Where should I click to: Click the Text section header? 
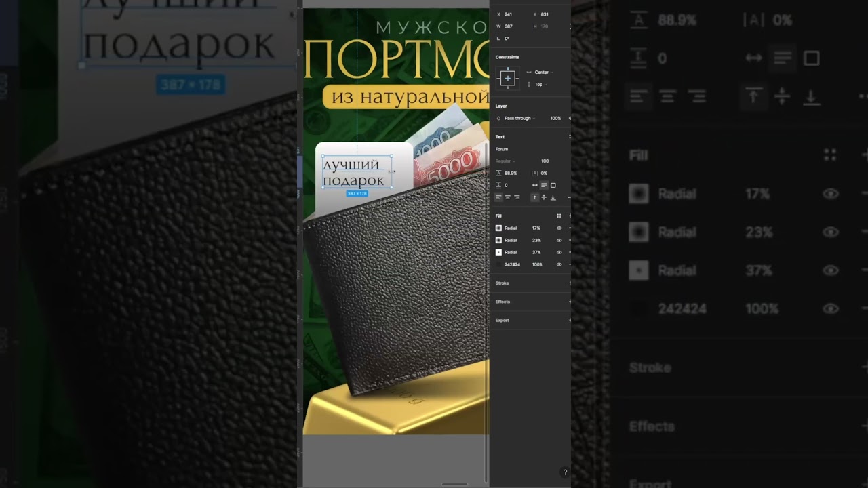click(x=500, y=137)
